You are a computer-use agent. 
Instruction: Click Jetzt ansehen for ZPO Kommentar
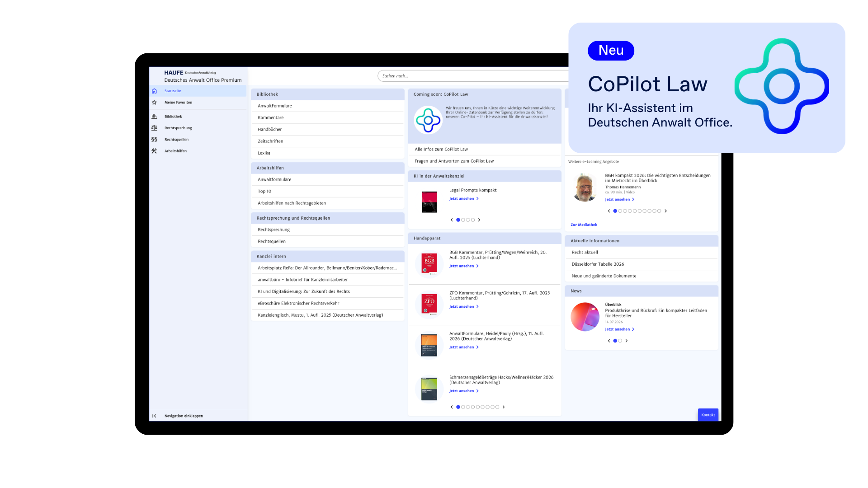(x=464, y=307)
